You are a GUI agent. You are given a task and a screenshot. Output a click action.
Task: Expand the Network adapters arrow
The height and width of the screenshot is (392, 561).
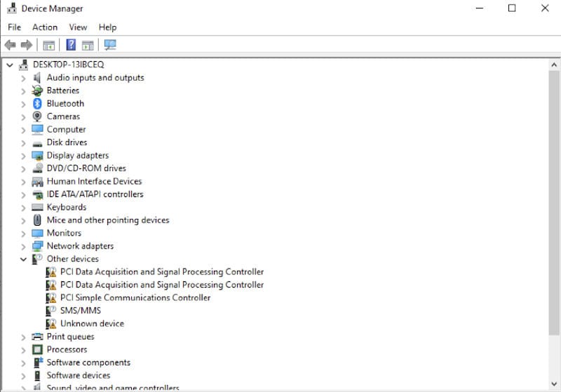[24, 246]
